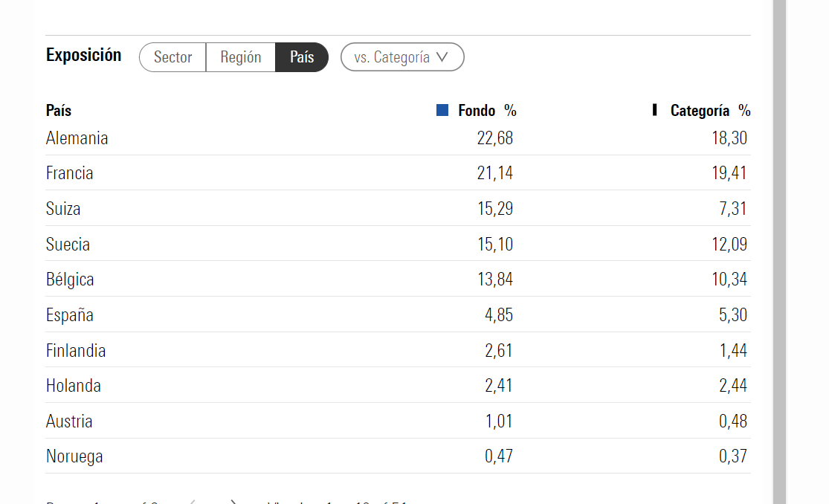Select the Francia country row
829x504 pixels.
[x=70, y=173]
